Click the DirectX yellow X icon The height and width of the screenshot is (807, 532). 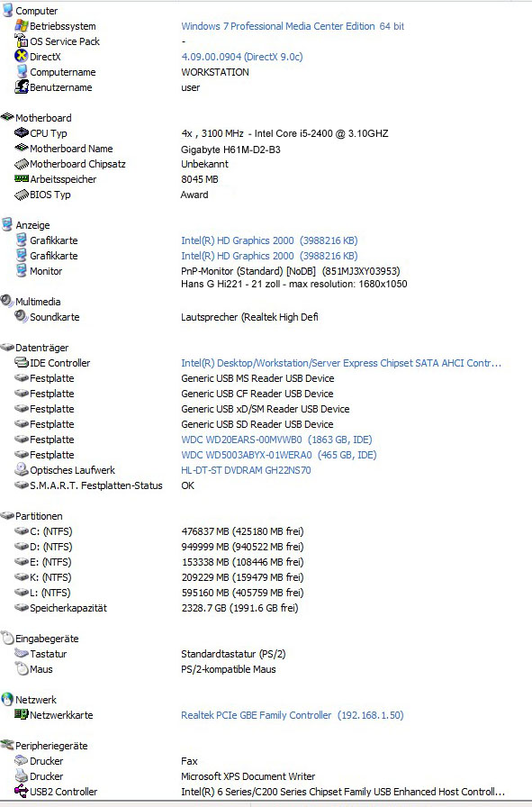click(21, 56)
